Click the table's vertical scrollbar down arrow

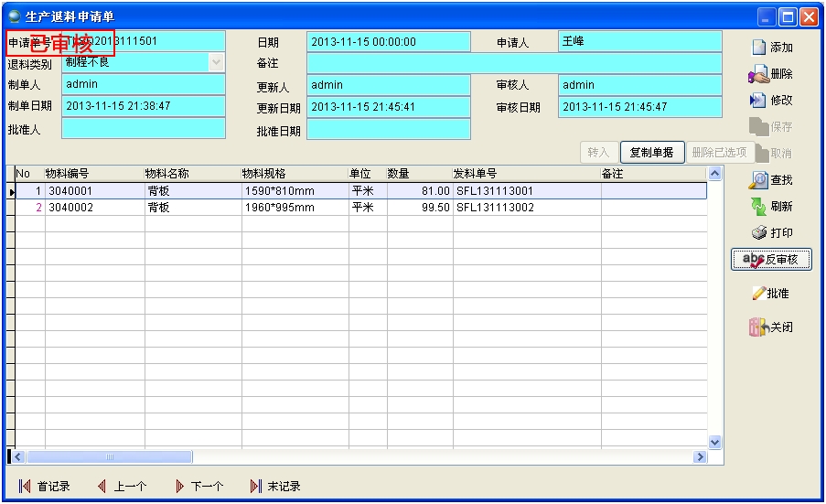point(714,442)
